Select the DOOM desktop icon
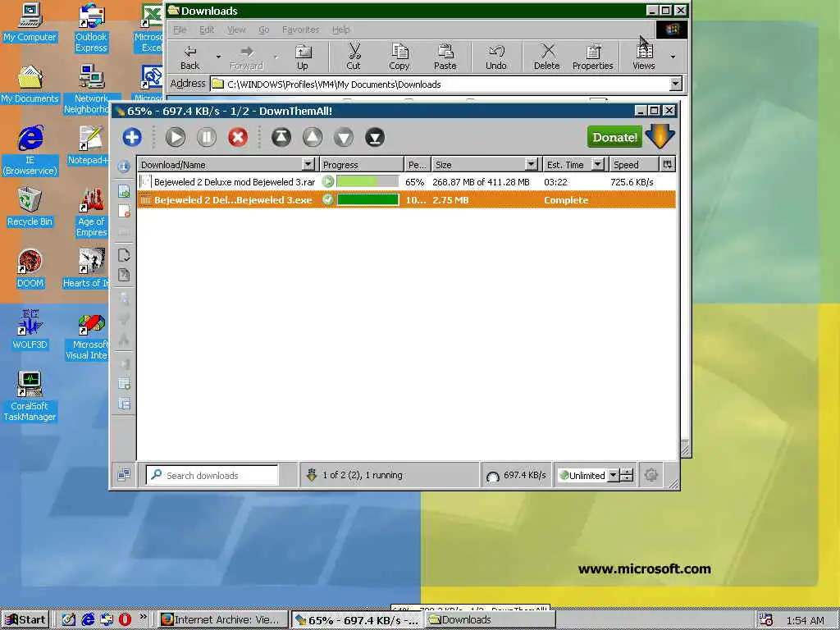840x630 pixels. click(x=30, y=269)
